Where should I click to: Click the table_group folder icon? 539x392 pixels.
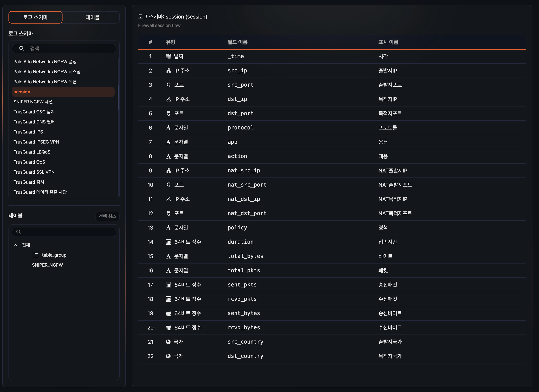(x=35, y=255)
